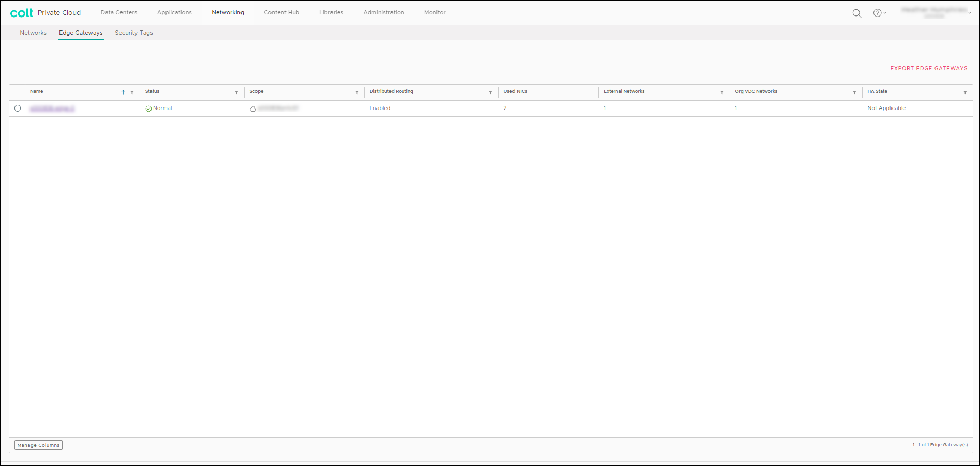
Task: Open the Libraries menu
Action: (331, 12)
